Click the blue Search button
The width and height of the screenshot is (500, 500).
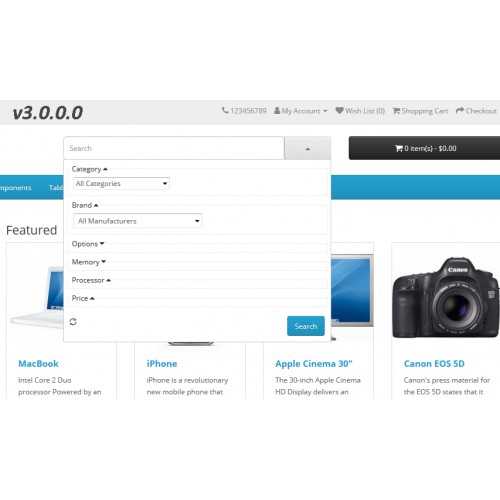(x=306, y=326)
